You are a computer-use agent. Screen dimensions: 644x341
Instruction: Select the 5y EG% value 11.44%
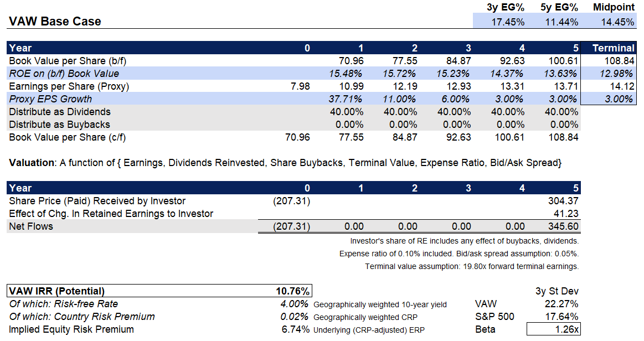(x=563, y=22)
